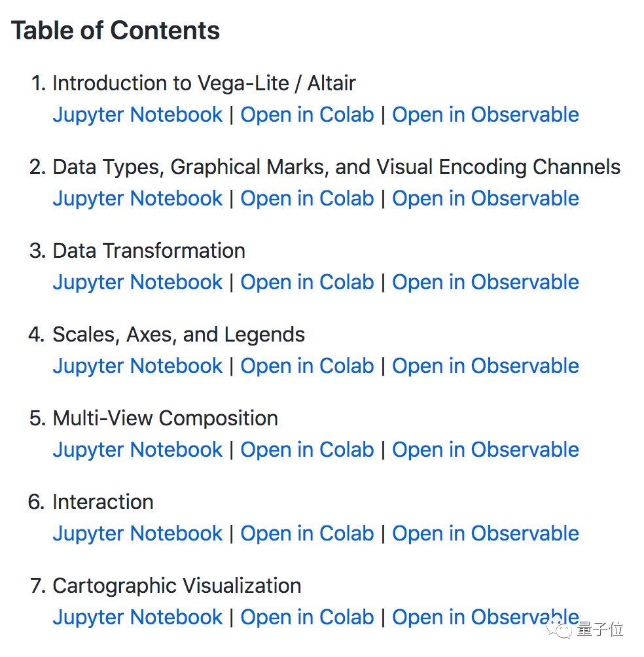Open Multi-View Composition in Colab
The height and width of the screenshot is (657, 644).
(x=307, y=450)
